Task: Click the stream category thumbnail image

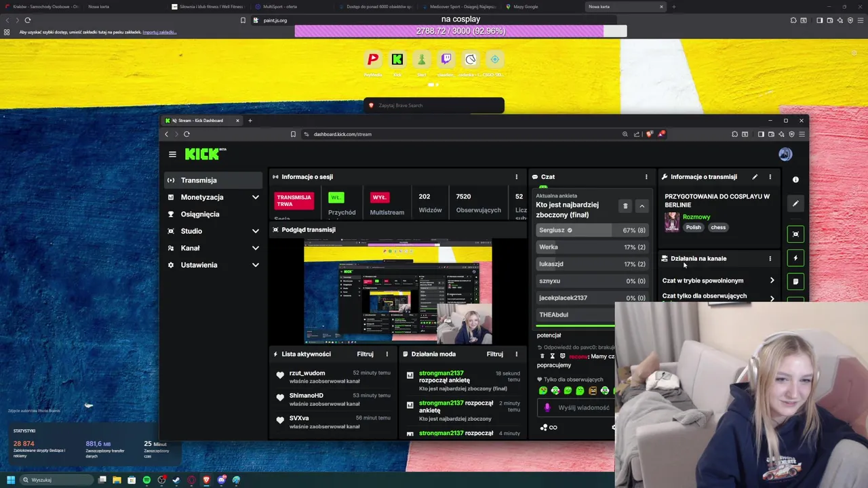Action: tap(672, 222)
